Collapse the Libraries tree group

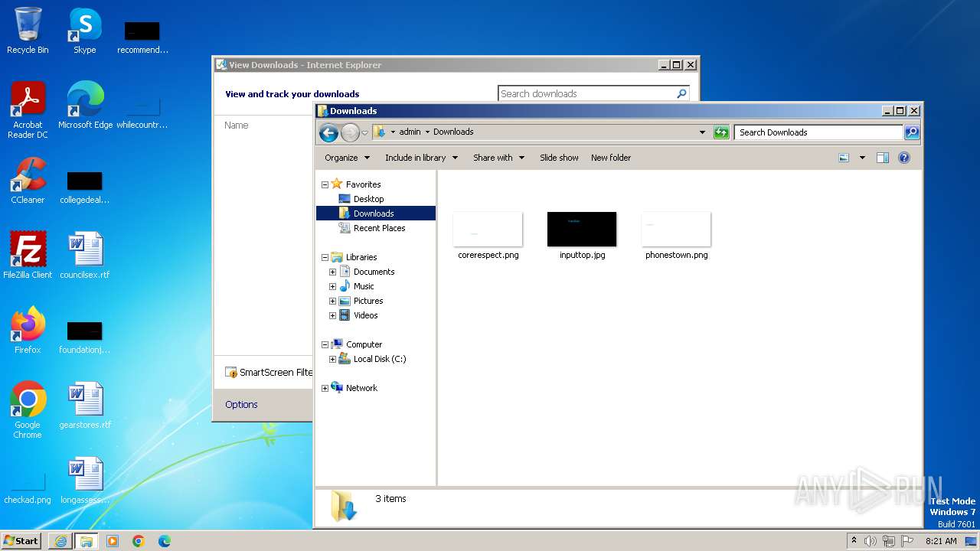[325, 257]
